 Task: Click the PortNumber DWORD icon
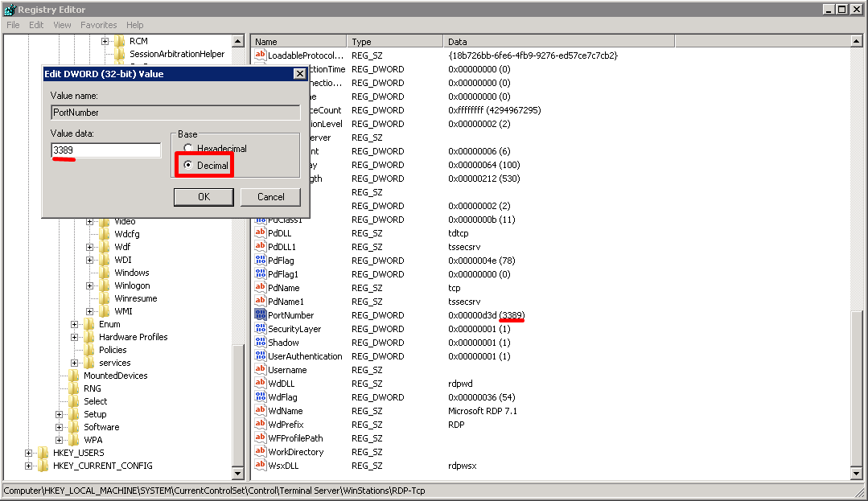(x=261, y=314)
